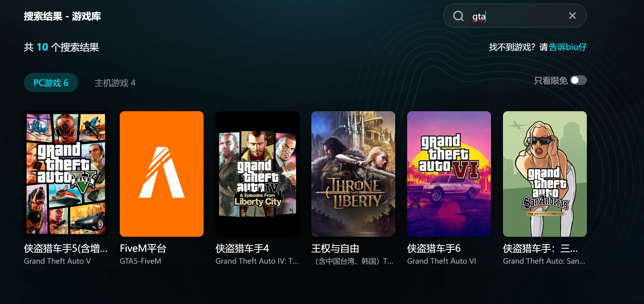Select the PC游戏 6 tab
Image resolution: width=644 pixels, height=304 pixels.
tap(51, 83)
